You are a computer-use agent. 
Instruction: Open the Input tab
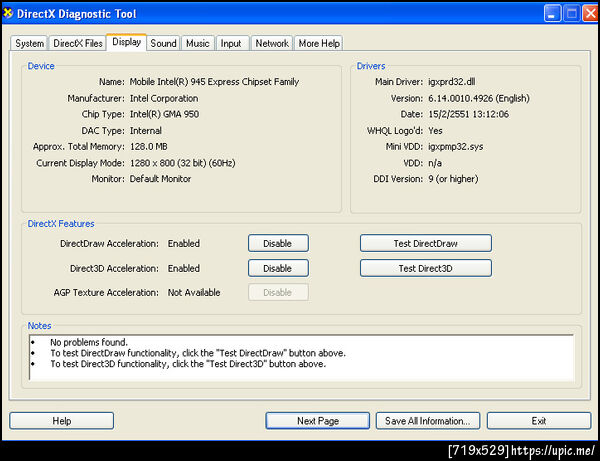[231, 43]
